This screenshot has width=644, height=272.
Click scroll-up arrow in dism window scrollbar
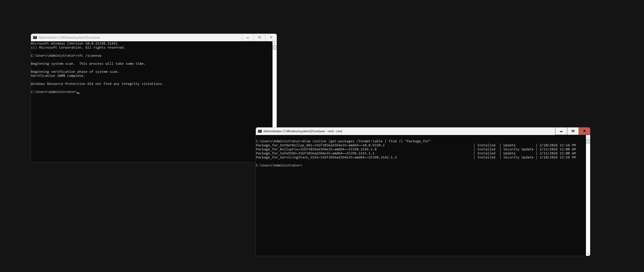(588, 137)
